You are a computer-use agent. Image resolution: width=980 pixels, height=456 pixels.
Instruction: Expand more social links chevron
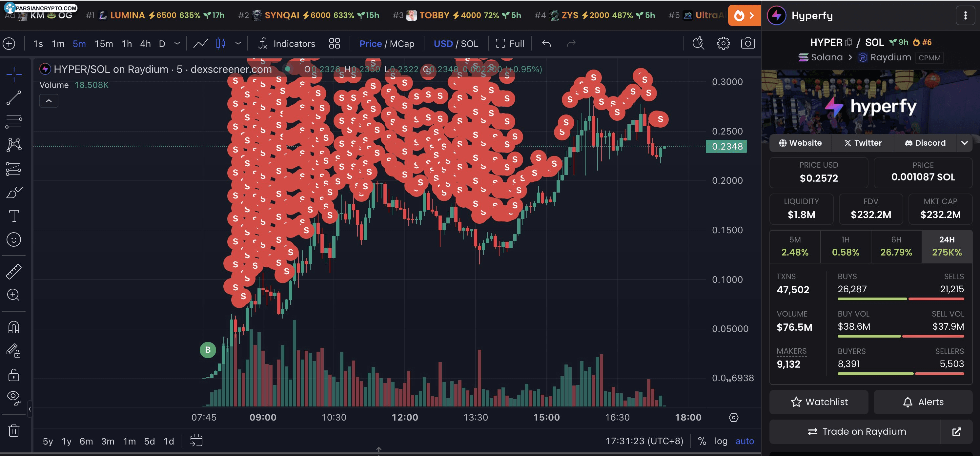pos(964,143)
